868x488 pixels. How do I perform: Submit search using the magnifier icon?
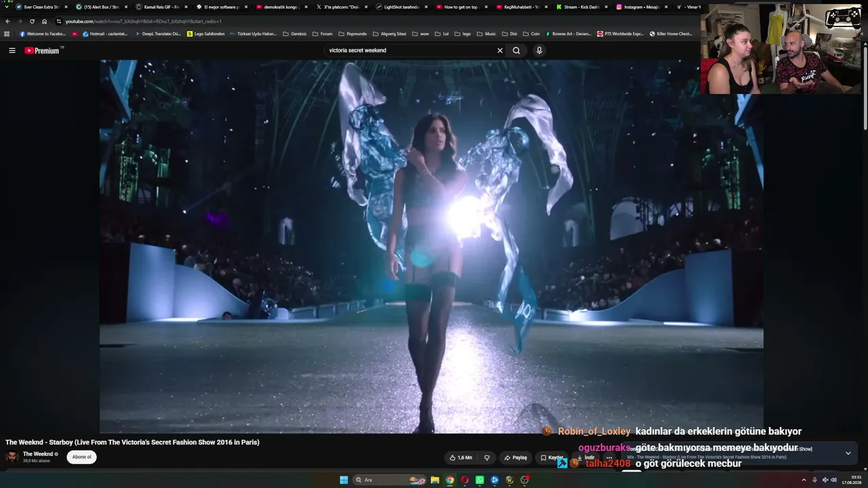point(517,50)
